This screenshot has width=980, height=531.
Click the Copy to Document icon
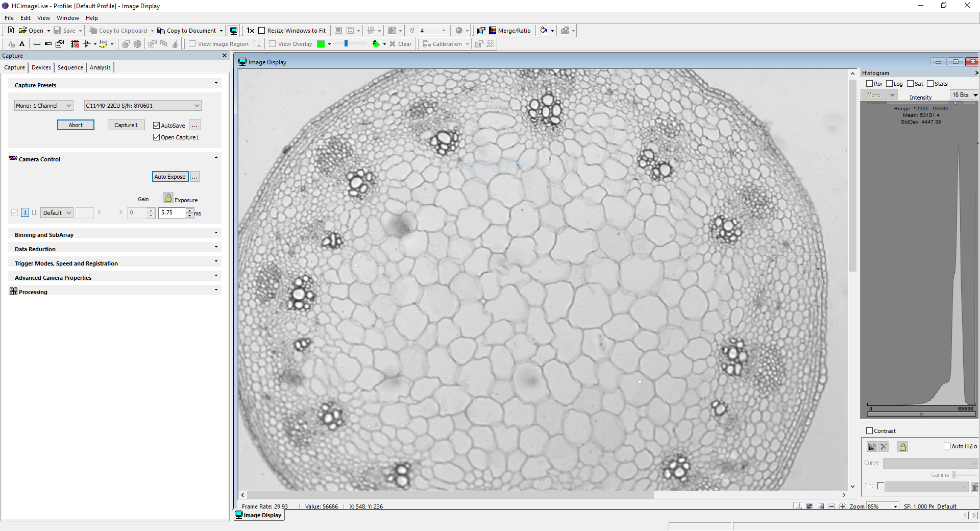pyautogui.click(x=161, y=31)
